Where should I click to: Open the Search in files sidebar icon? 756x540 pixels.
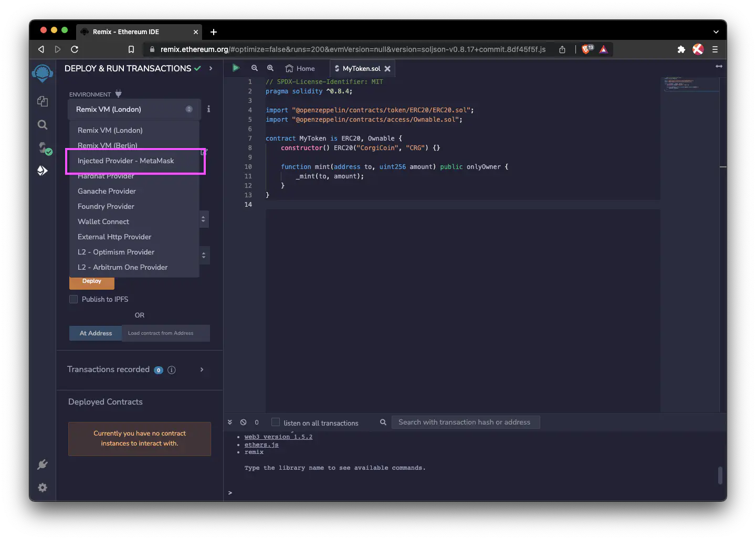point(43,125)
